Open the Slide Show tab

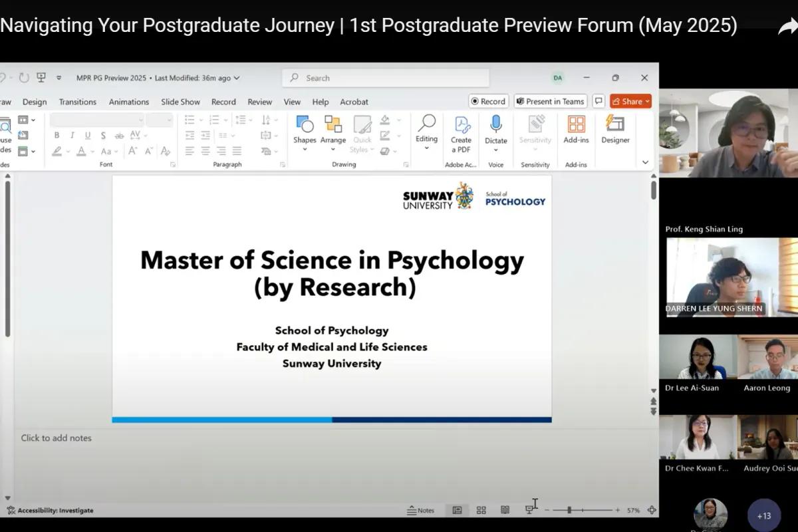(x=180, y=102)
